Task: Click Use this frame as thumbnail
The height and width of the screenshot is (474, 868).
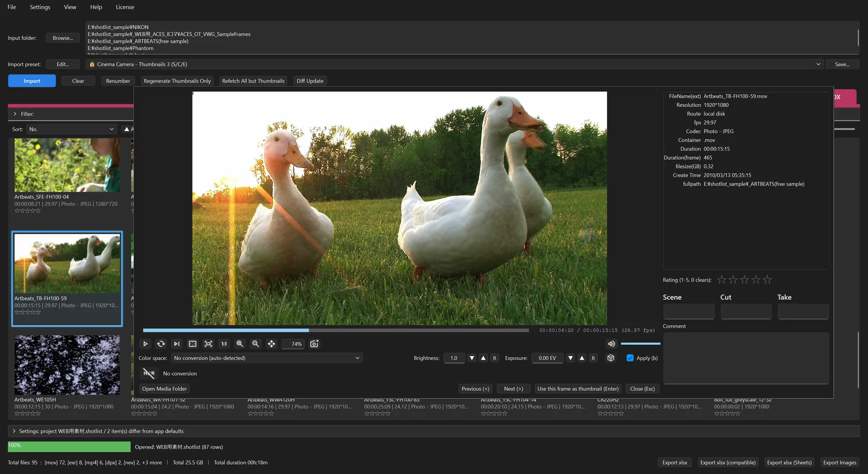Action: tap(578, 389)
